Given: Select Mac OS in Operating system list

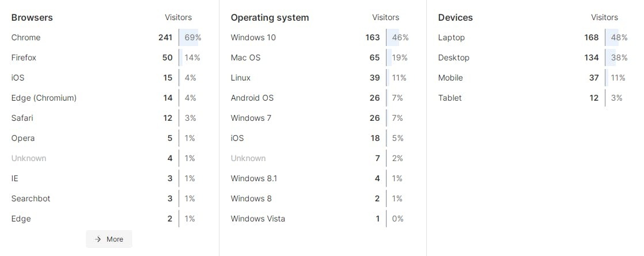Looking at the screenshot, I should (320, 58).
